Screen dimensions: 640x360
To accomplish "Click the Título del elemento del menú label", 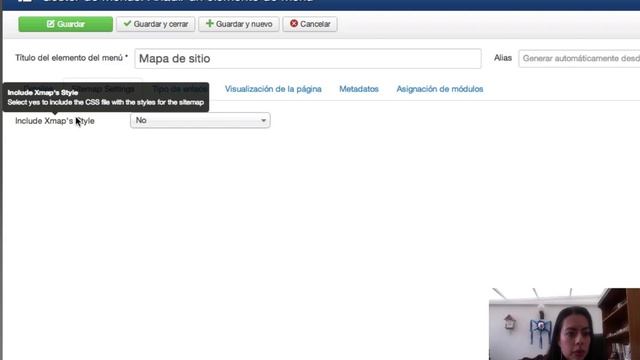I will [71, 58].
